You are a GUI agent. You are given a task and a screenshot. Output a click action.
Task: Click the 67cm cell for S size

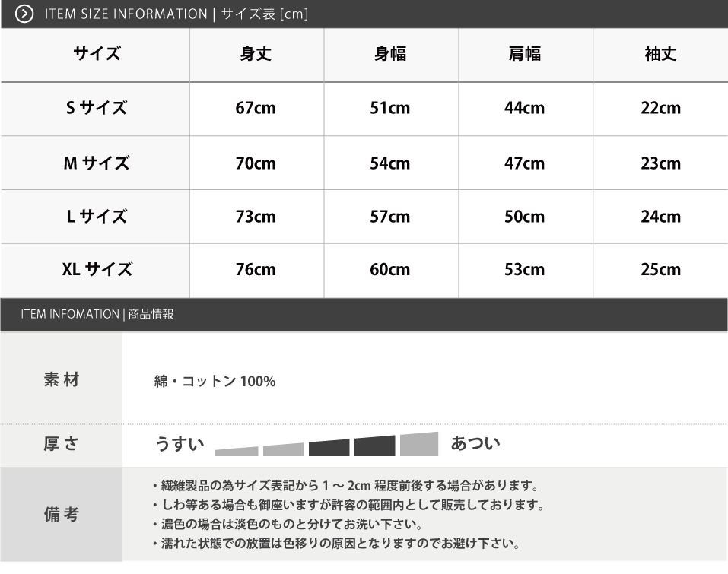pos(256,108)
